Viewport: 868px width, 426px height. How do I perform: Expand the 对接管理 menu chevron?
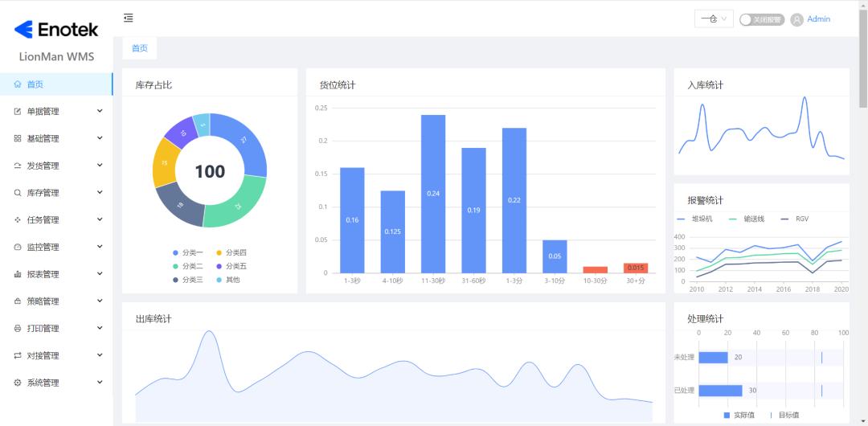[100, 355]
